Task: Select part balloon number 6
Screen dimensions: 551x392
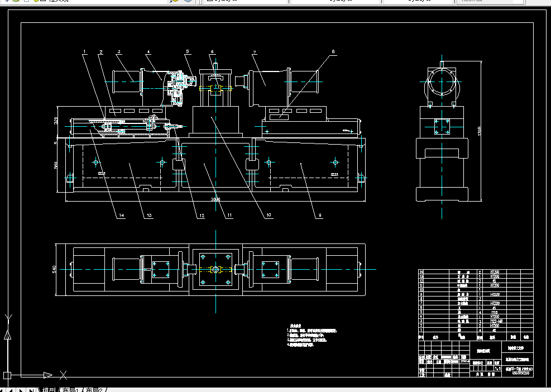Action: pyautogui.click(x=212, y=52)
